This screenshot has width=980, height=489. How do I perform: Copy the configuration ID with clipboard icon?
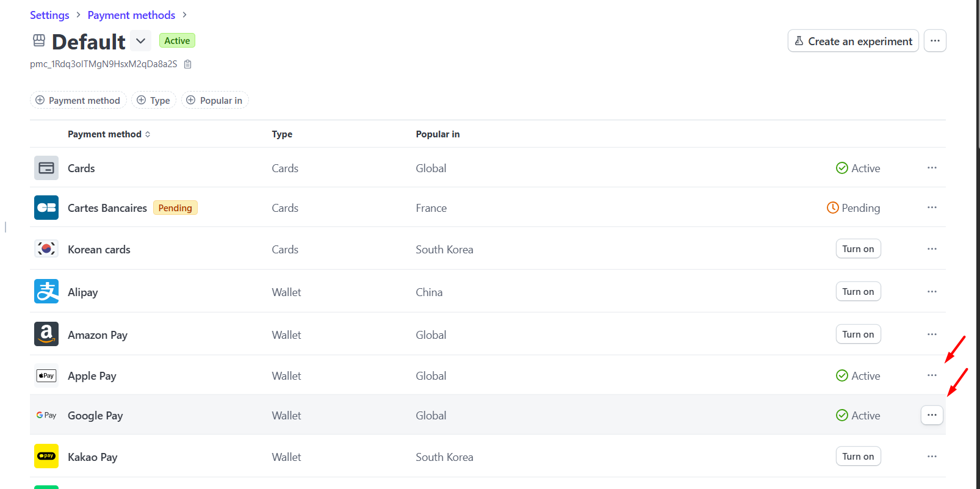[188, 64]
